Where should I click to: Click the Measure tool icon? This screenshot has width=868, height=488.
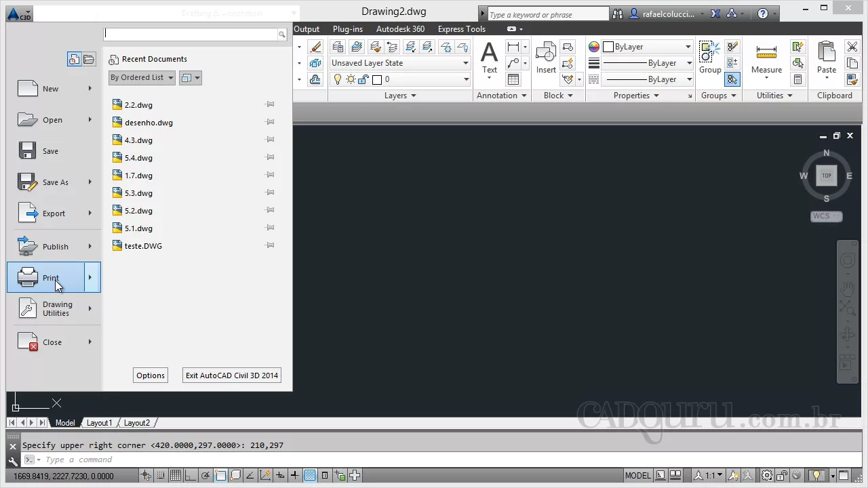tap(766, 57)
